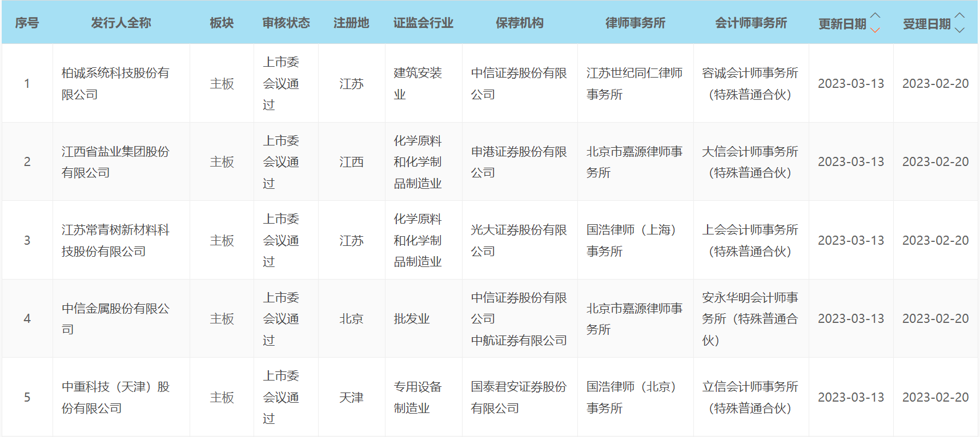Select 江苏 location in 常青树 row

click(351, 240)
